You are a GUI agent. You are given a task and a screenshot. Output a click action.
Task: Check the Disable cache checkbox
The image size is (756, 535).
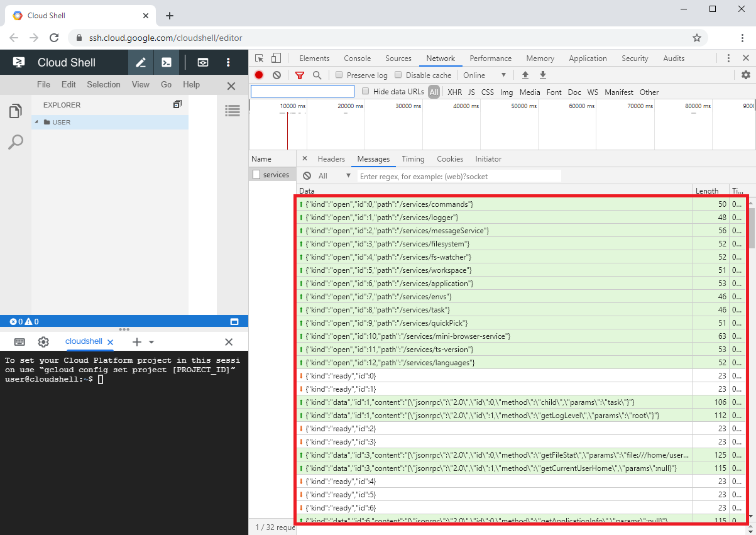tap(398, 75)
